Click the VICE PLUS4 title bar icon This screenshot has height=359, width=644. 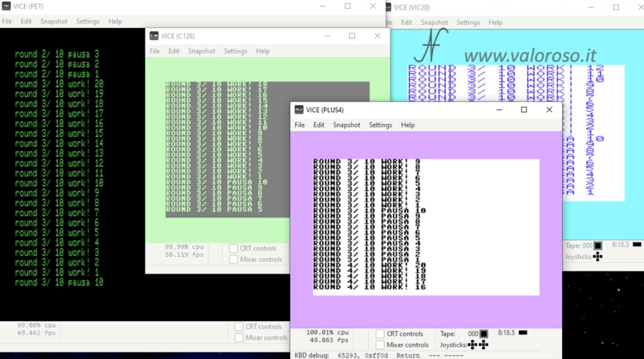click(x=299, y=110)
